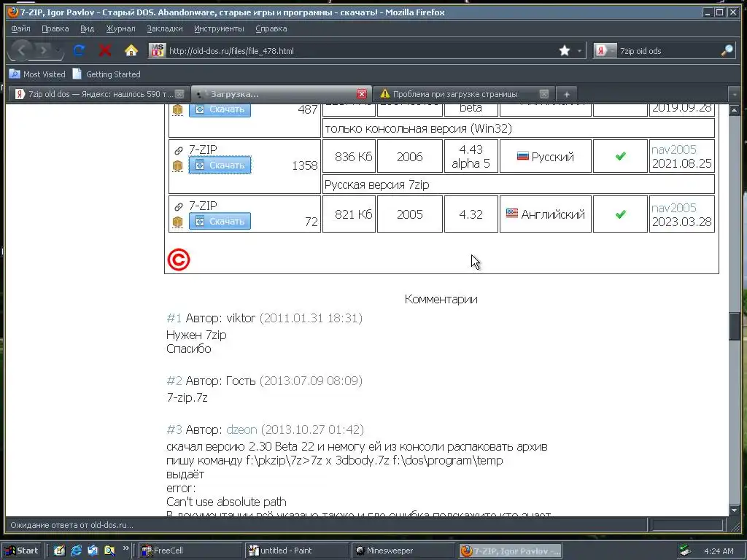The height and width of the screenshot is (560, 747).
Task: Click Скачать for 7-ZIP 4.32
Action: (x=220, y=222)
